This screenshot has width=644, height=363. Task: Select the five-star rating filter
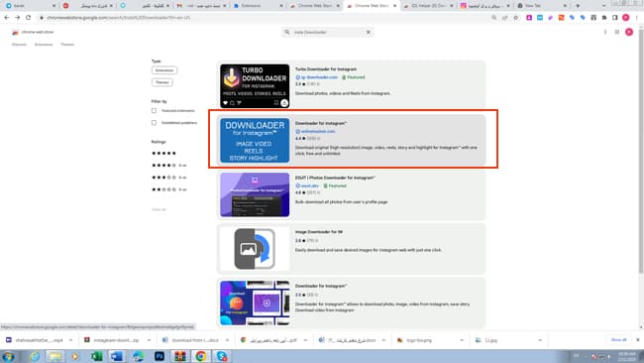point(163,154)
